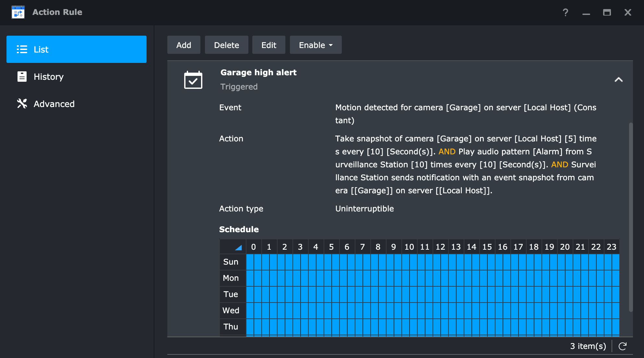Click the Triggered status text
644x358 pixels.
point(239,87)
